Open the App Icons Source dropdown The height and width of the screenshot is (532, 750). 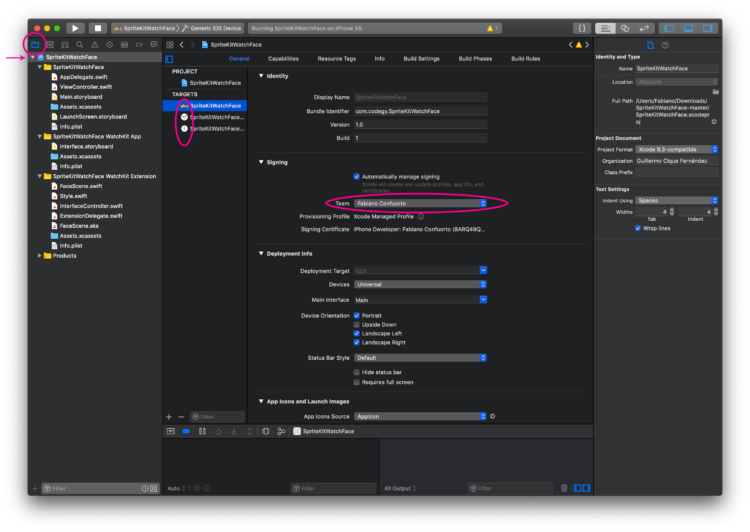click(420, 416)
